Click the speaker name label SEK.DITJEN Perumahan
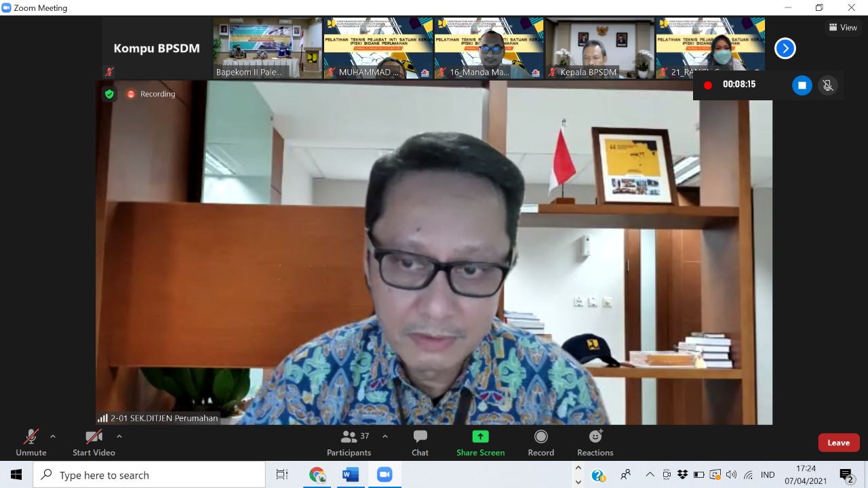The height and width of the screenshot is (488, 868). point(164,418)
